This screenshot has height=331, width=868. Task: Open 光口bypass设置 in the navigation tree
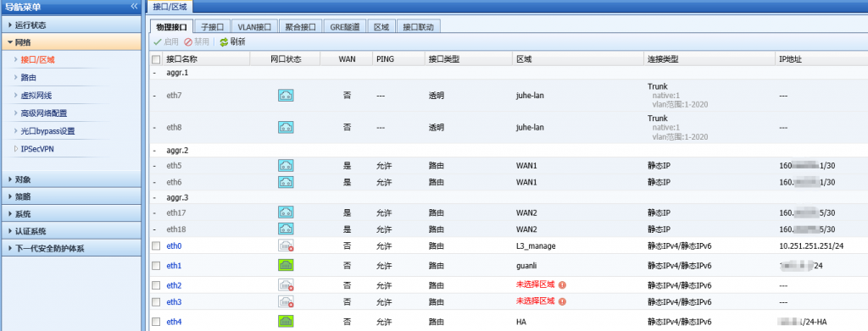(x=47, y=131)
